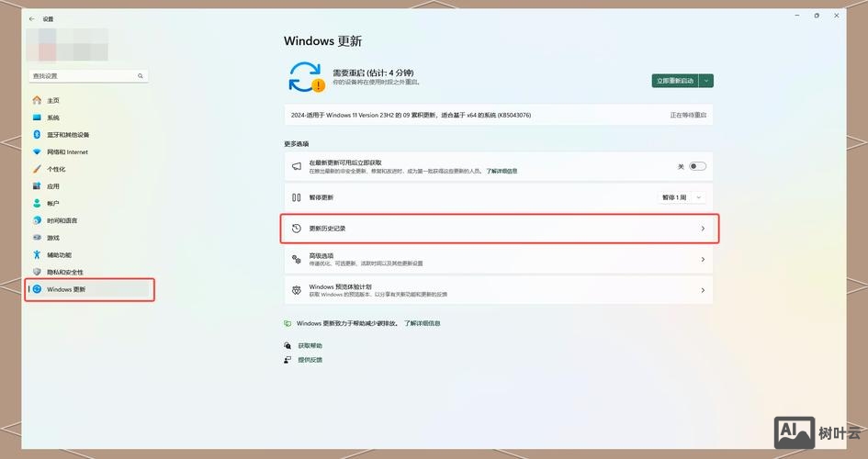The height and width of the screenshot is (459, 868).
Task: Click the blurred user account profile area
Action: (67, 45)
